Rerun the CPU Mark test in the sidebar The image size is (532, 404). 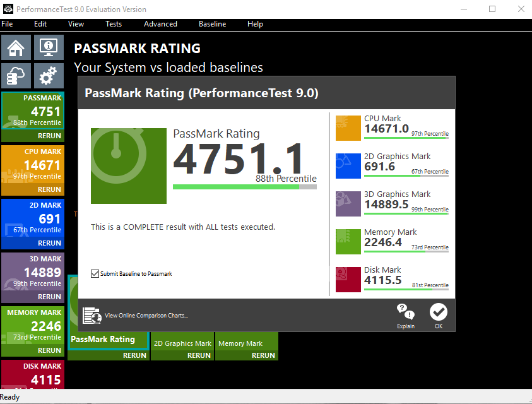49,189
